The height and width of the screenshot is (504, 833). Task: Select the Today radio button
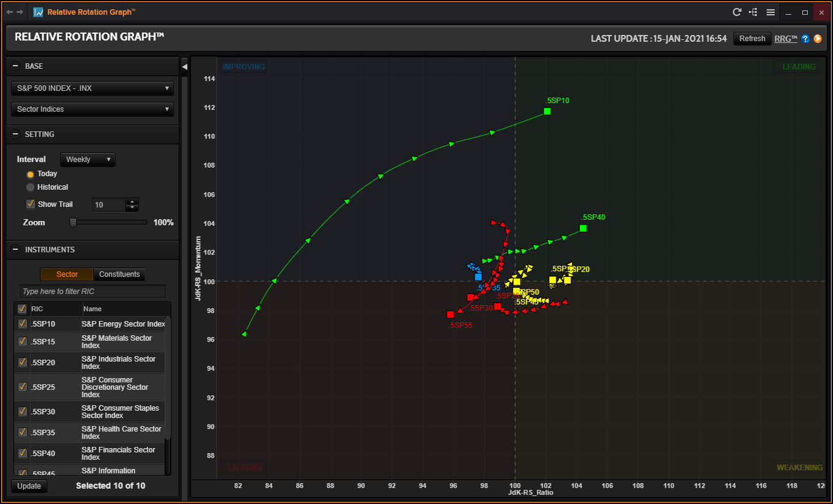click(30, 174)
